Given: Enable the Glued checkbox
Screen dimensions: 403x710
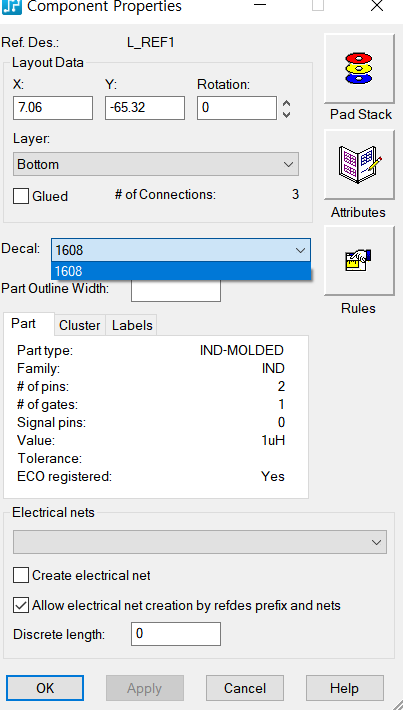Looking at the screenshot, I should 21,196.
